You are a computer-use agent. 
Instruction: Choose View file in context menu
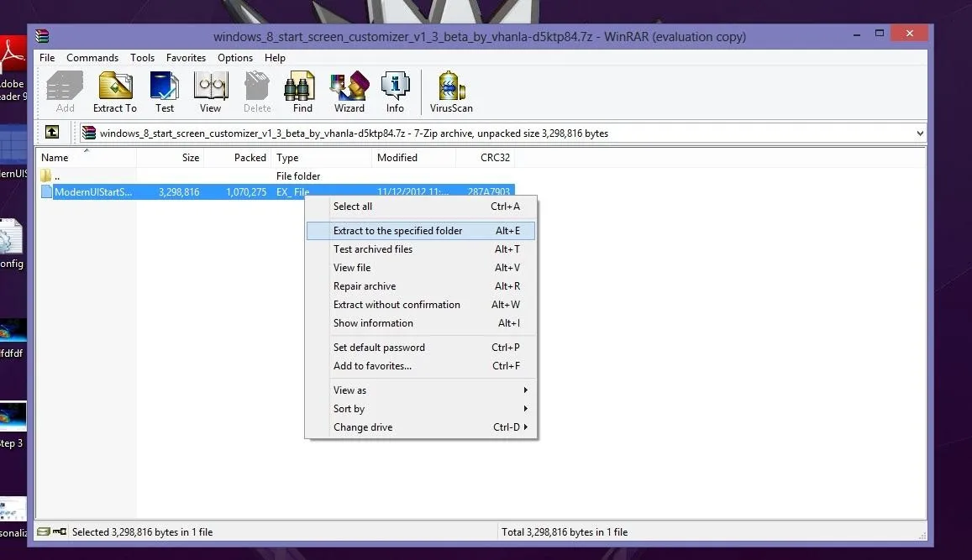pos(422,268)
